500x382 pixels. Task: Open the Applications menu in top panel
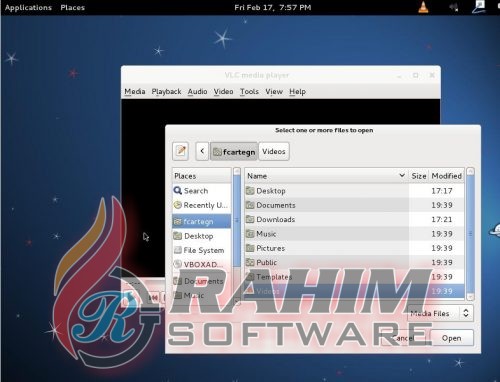[x=28, y=7]
